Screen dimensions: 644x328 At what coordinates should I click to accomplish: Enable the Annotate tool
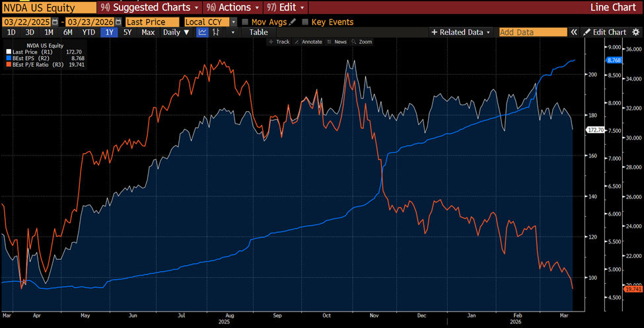pyautogui.click(x=309, y=42)
